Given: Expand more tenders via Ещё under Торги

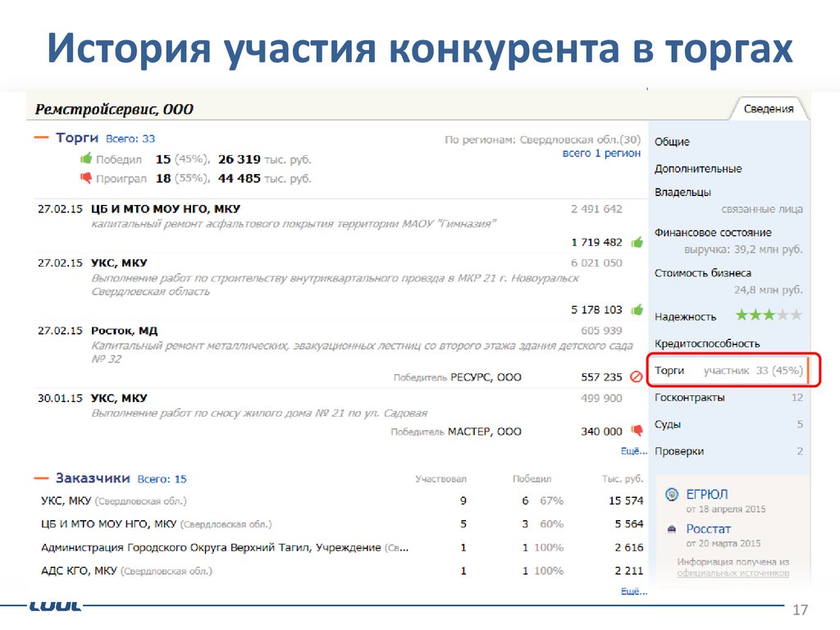Looking at the screenshot, I should (629, 450).
